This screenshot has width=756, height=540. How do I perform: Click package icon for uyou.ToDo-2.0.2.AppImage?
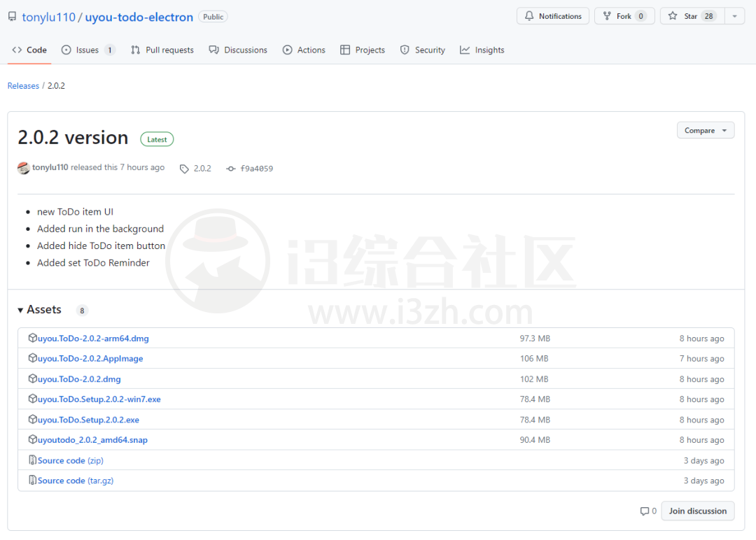click(x=32, y=358)
